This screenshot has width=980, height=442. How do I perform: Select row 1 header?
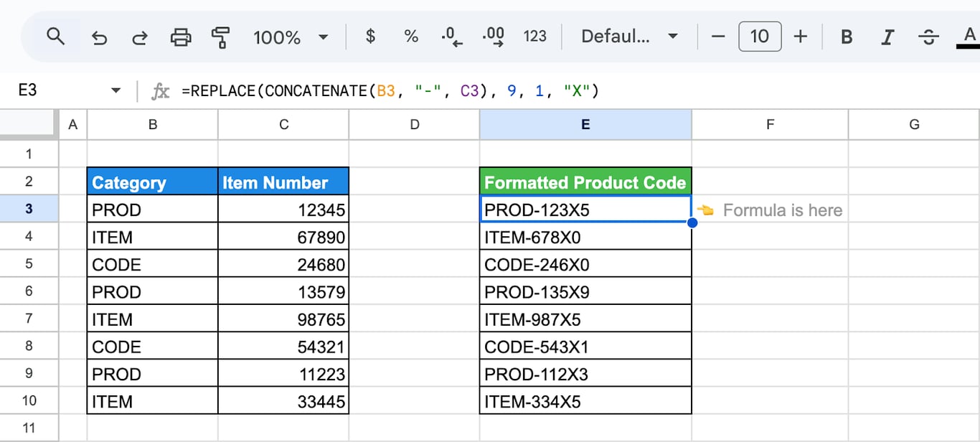click(x=29, y=154)
